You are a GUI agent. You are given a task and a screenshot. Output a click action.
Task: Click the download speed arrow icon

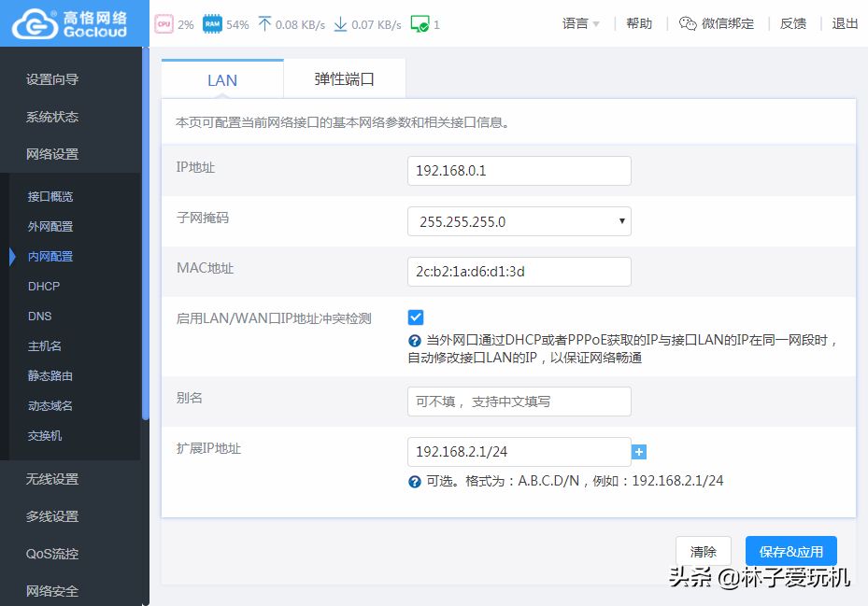pyautogui.click(x=340, y=24)
